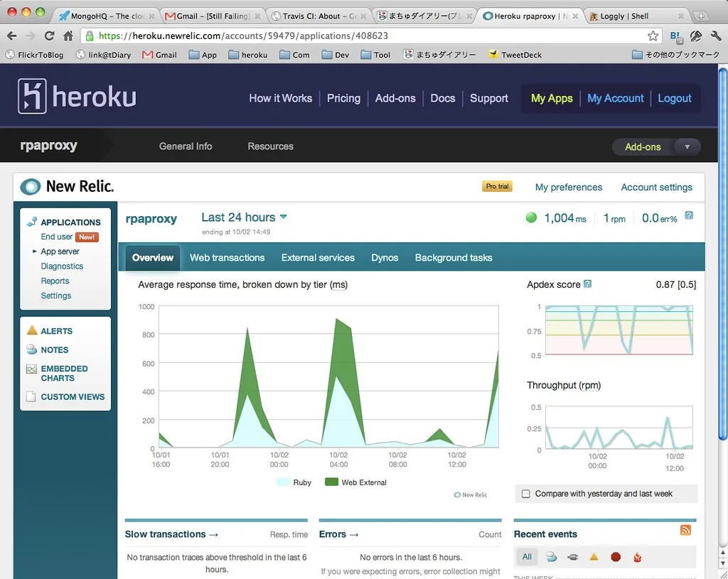The width and height of the screenshot is (728, 579).
Task: Go to My Apps in Heroku header
Action: [552, 98]
